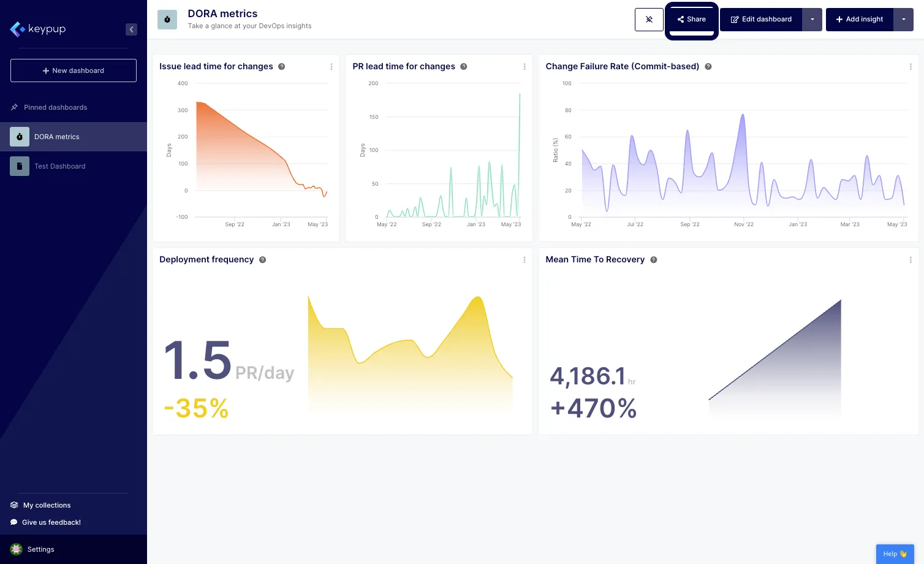Click the chat bubble feedback icon
This screenshot has width=924, height=564.
point(13,522)
